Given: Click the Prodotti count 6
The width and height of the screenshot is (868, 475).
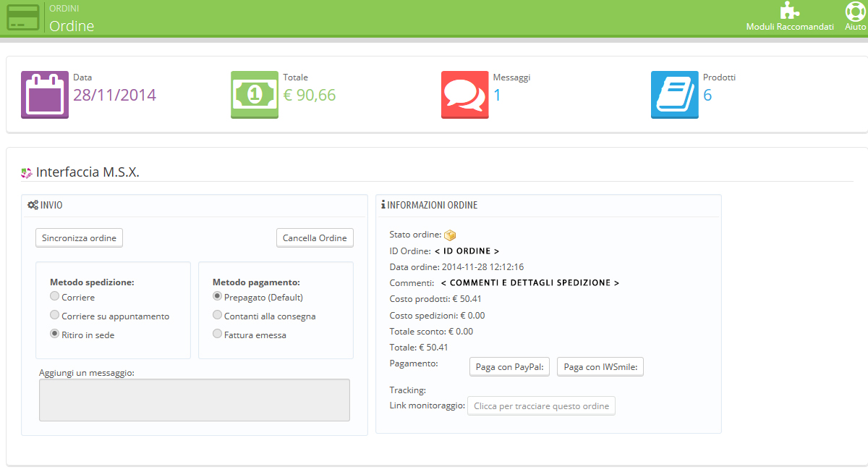Looking at the screenshot, I should click(707, 95).
